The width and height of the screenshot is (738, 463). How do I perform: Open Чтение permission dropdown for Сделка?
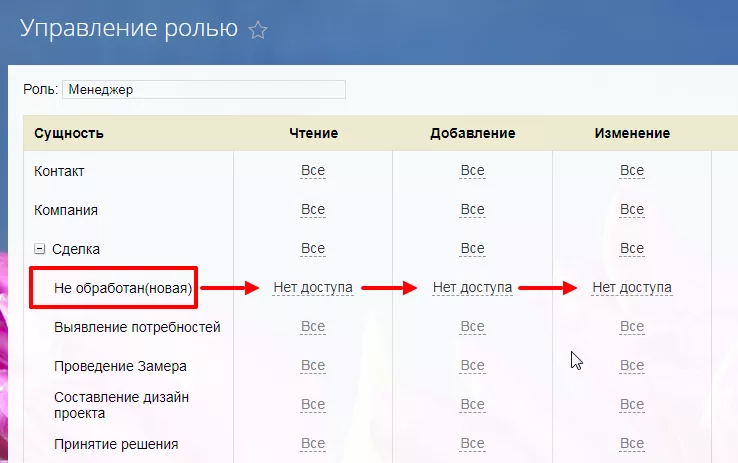[x=313, y=248]
